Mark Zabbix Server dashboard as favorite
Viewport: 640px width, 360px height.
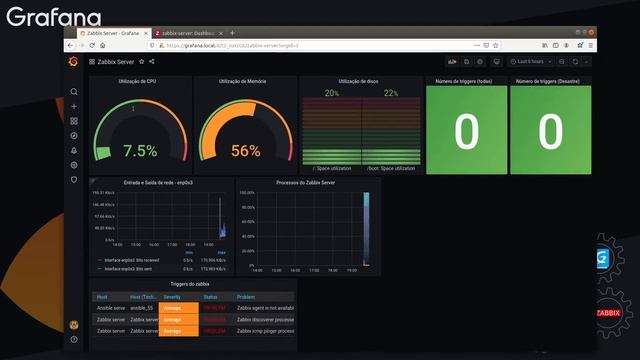tap(142, 62)
